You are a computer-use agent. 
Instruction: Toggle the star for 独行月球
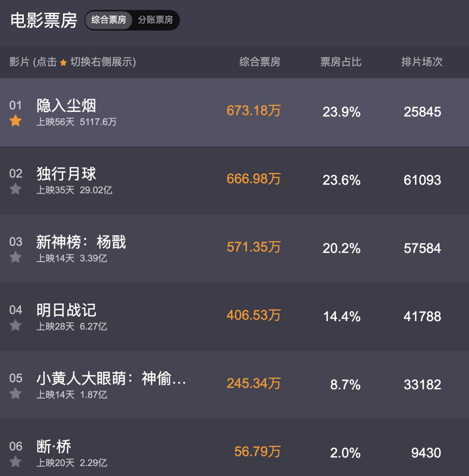[x=16, y=190]
